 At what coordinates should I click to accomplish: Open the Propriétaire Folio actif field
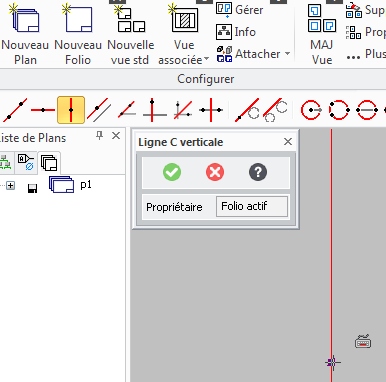point(252,207)
